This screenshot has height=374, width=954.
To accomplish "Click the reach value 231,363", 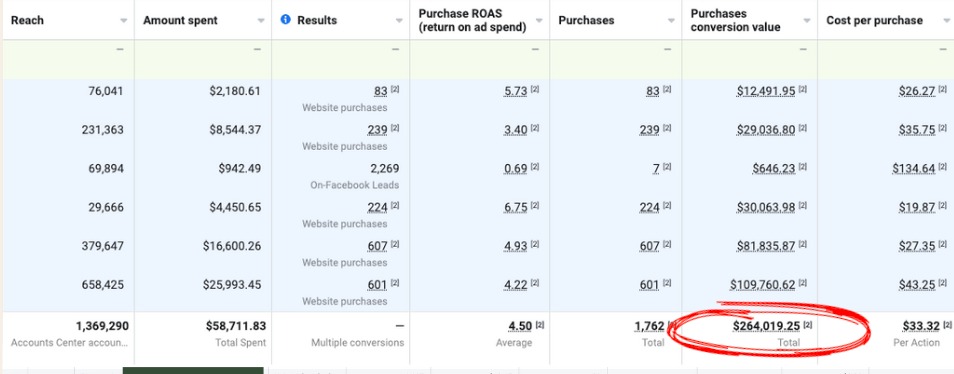I will click(x=103, y=130).
